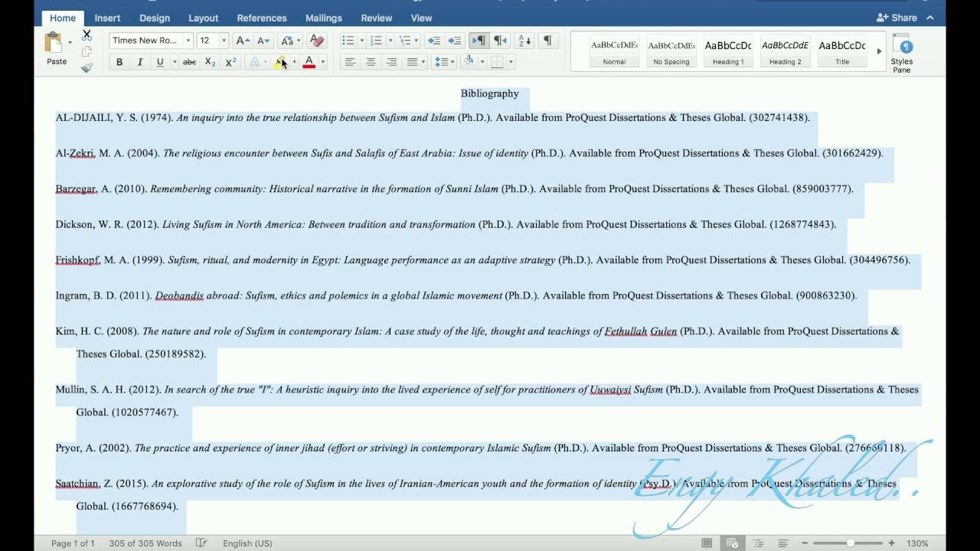Align text to the left
980x551 pixels.
pos(350,62)
